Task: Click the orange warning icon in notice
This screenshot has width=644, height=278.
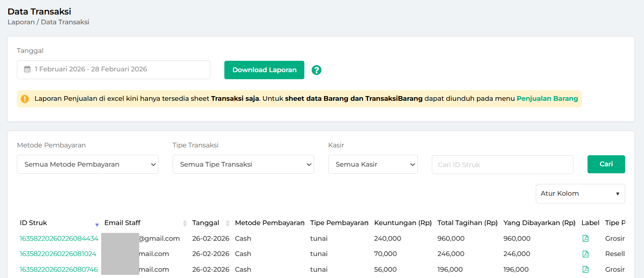Action: tap(25, 99)
